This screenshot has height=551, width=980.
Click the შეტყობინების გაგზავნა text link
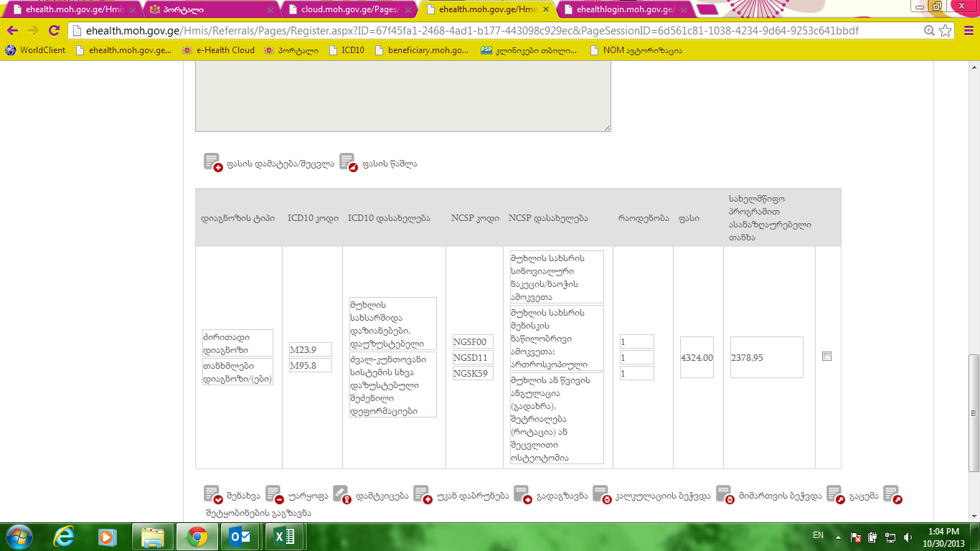pos(258,513)
